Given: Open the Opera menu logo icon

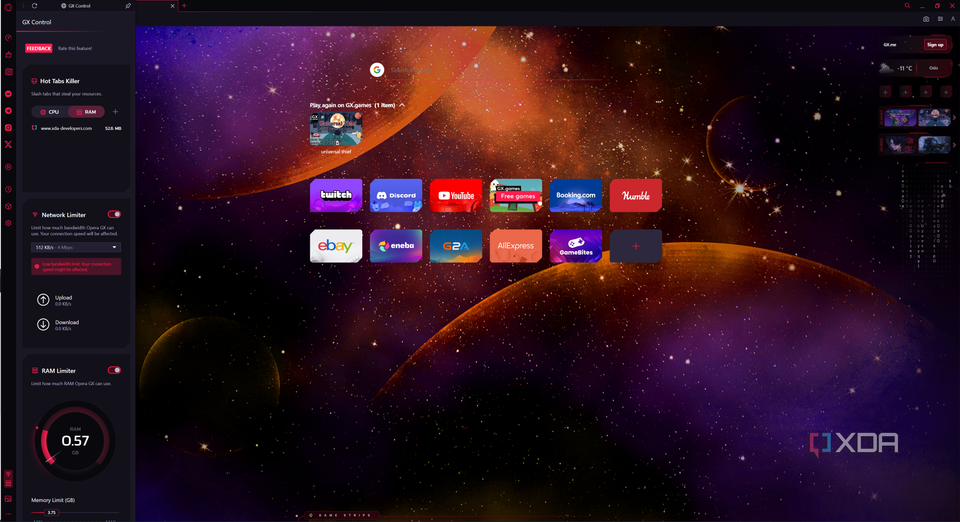Looking at the screenshot, I should [x=8, y=7].
